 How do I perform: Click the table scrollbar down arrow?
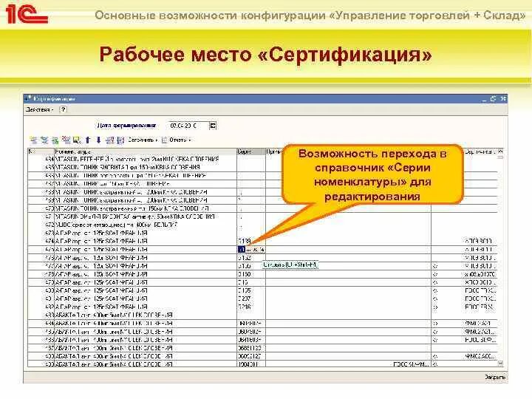(x=500, y=363)
